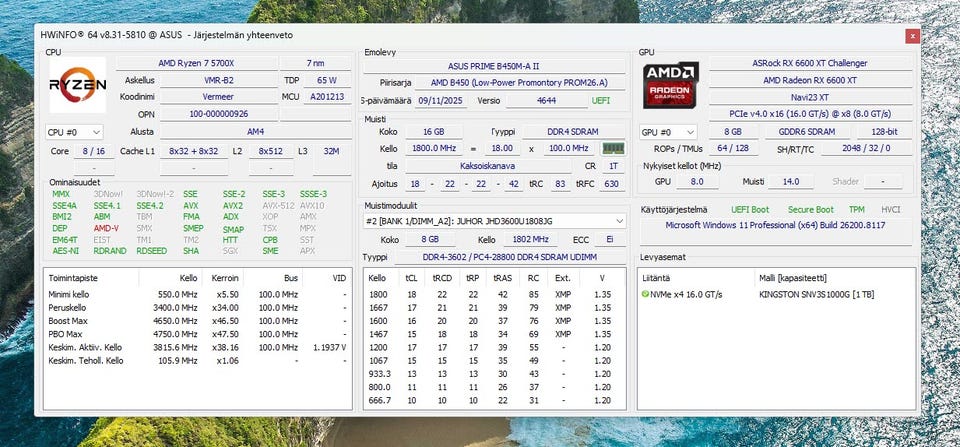Click the Toimintapiste column header
The height and width of the screenshot is (447, 960).
pyautogui.click(x=92, y=278)
